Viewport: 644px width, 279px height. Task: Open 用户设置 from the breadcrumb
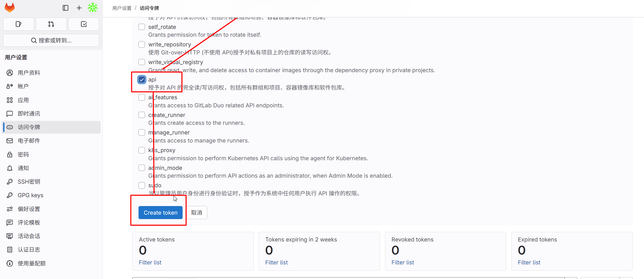122,8
